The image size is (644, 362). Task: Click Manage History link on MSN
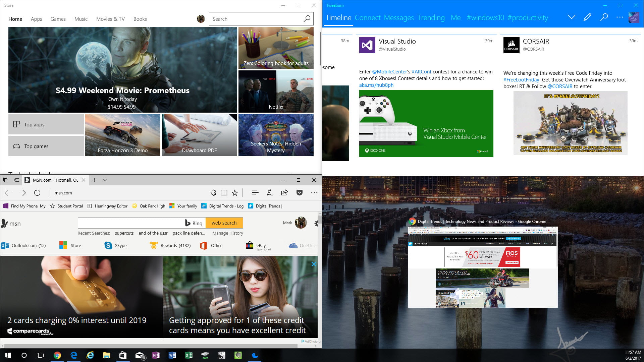pyautogui.click(x=228, y=233)
